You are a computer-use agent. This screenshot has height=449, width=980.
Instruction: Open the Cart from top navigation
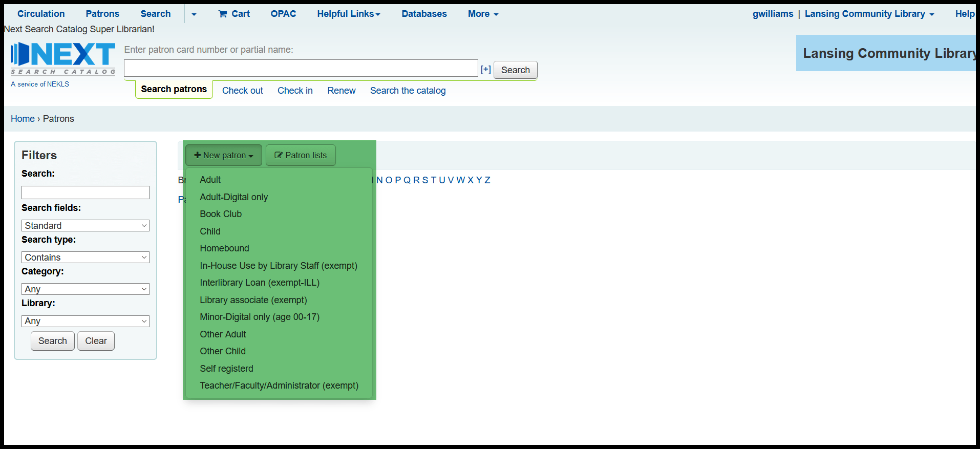(x=234, y=14)
